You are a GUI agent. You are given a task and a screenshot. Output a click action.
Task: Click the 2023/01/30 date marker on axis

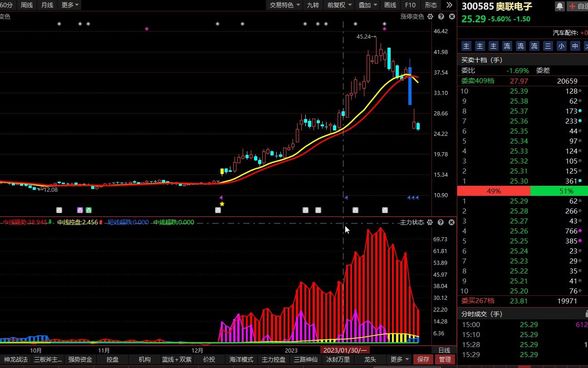pyautogui.click(x=345, y=350)
